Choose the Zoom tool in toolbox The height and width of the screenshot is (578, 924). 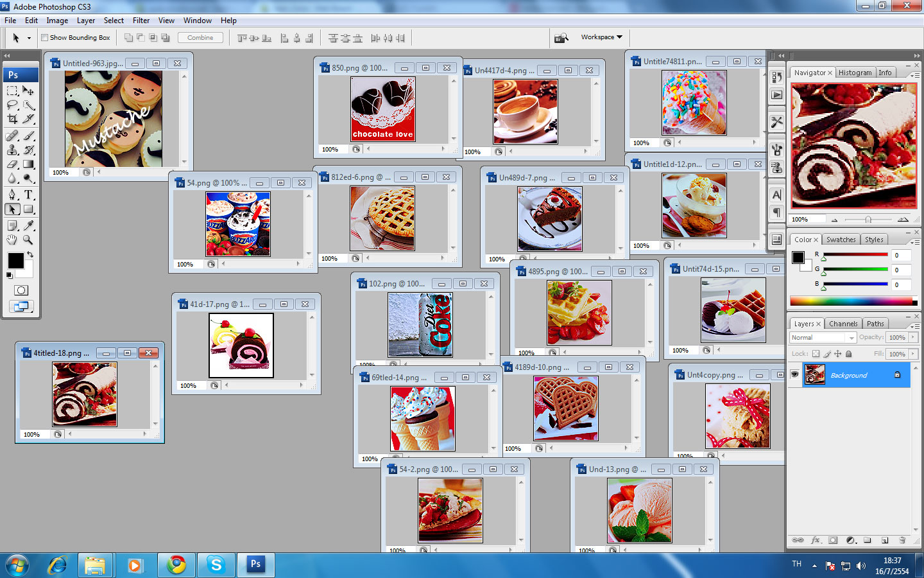tap(28, 240)
